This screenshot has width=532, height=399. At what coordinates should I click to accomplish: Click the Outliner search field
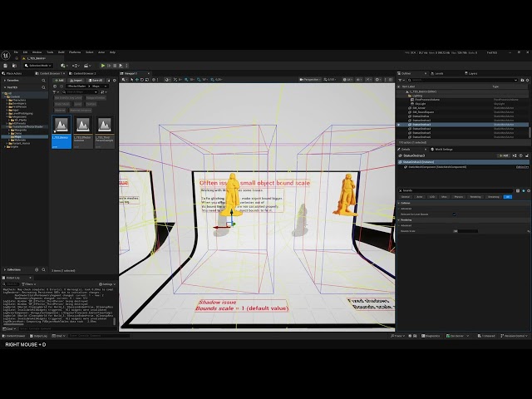pyautogui.click(x=462, y=81)
